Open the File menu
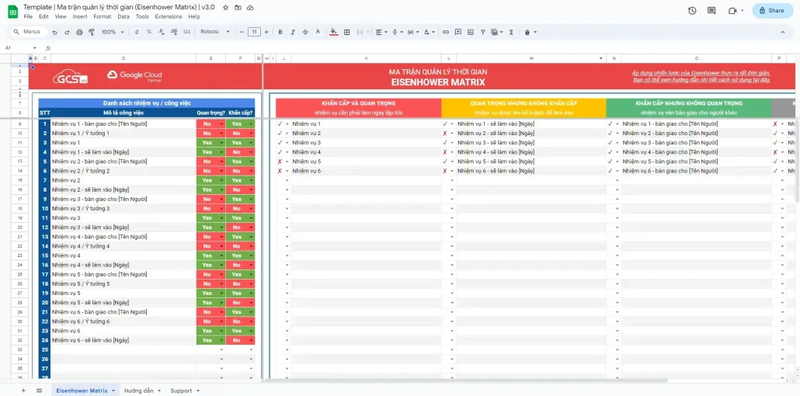800x396 pixels. coord(28,16)
